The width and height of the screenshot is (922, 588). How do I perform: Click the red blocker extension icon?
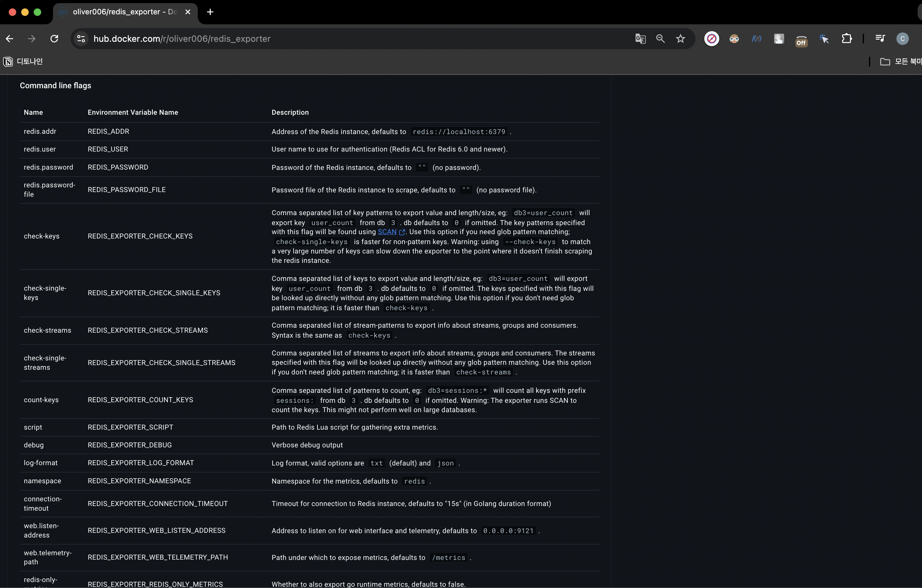coord(711,39)
